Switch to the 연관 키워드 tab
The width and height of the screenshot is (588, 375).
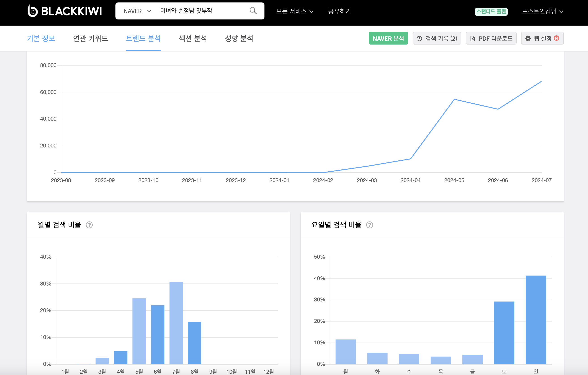(x=90, y=38)
